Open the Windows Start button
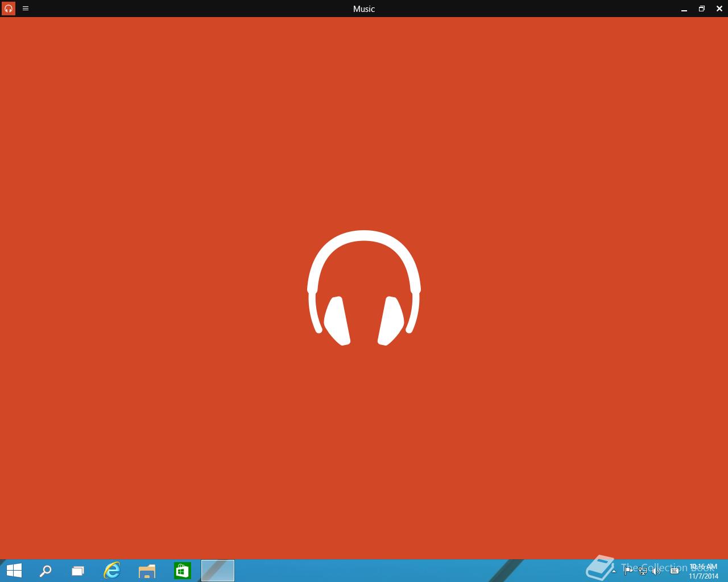Image resolution: width=728 pixels, height=582 pixels. pos(14,571)
